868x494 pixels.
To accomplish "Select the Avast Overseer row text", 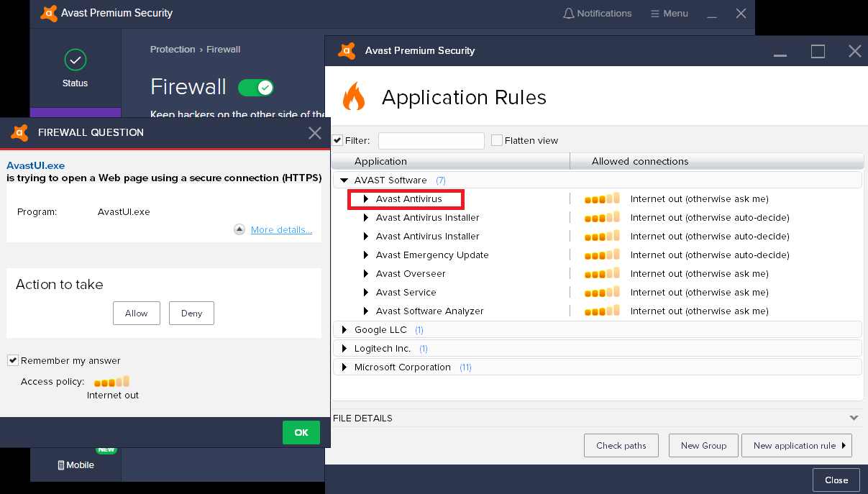I will coord(411,274).
